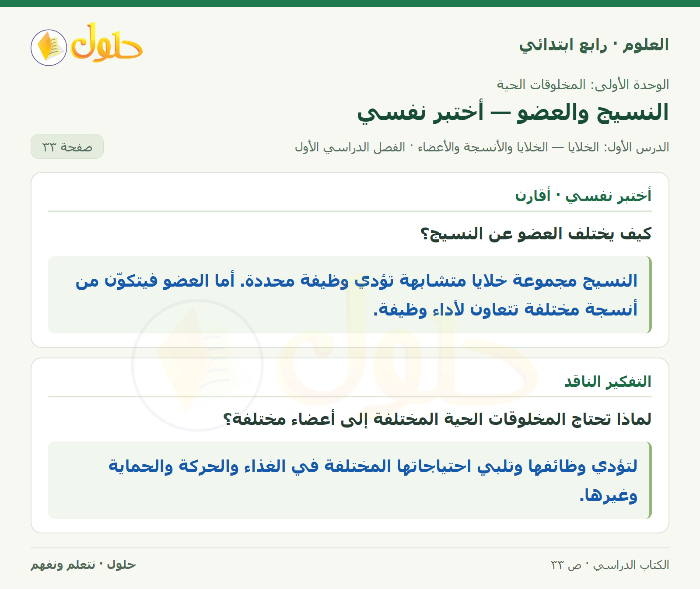
Task: Click the footer text الكتاب الدراسي · ص ٣٣
Action: point(610,565)
